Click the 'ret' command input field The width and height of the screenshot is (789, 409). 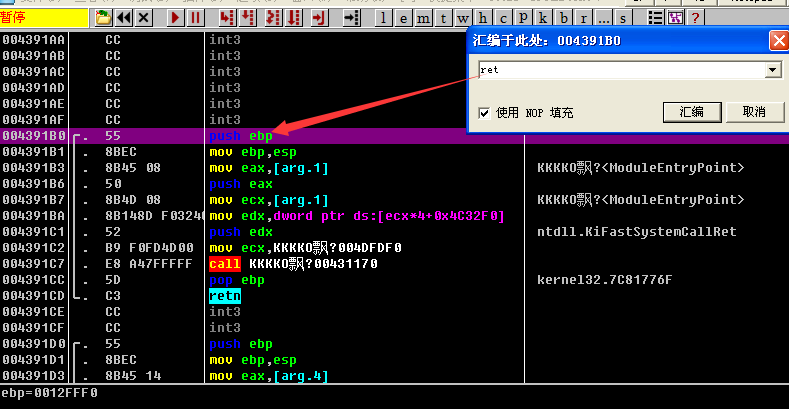point(621,70)
